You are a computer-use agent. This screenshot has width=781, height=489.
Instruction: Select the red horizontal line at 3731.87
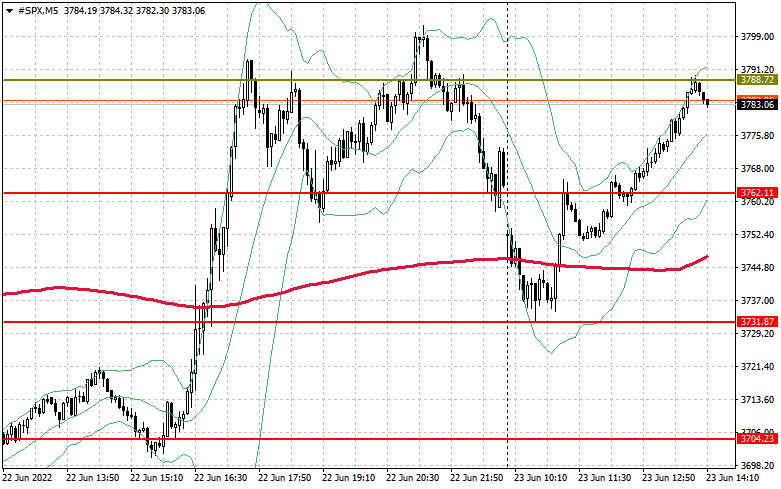369,322
